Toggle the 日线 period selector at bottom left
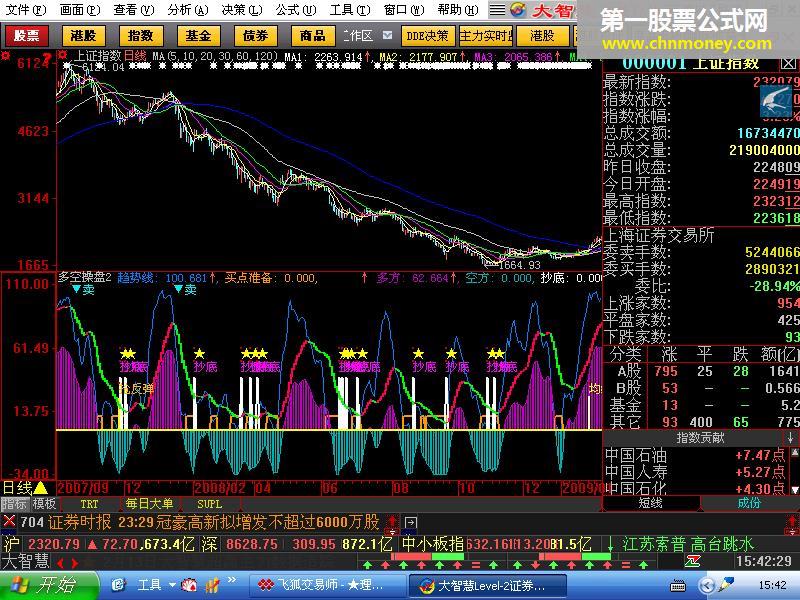 [x=17, y=488]
